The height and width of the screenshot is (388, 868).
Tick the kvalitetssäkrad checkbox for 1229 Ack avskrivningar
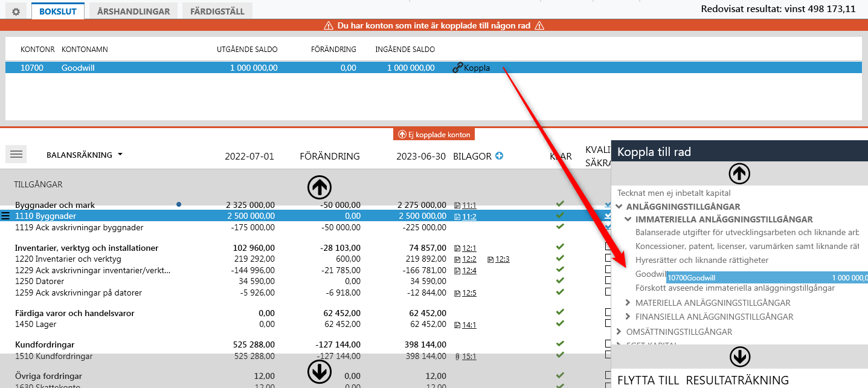click(608, 269)
